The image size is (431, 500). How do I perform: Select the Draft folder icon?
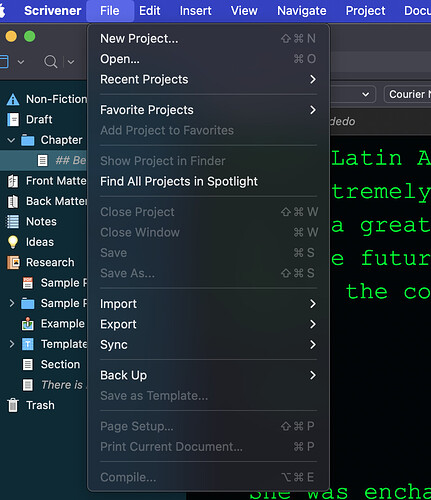[13, 120]
